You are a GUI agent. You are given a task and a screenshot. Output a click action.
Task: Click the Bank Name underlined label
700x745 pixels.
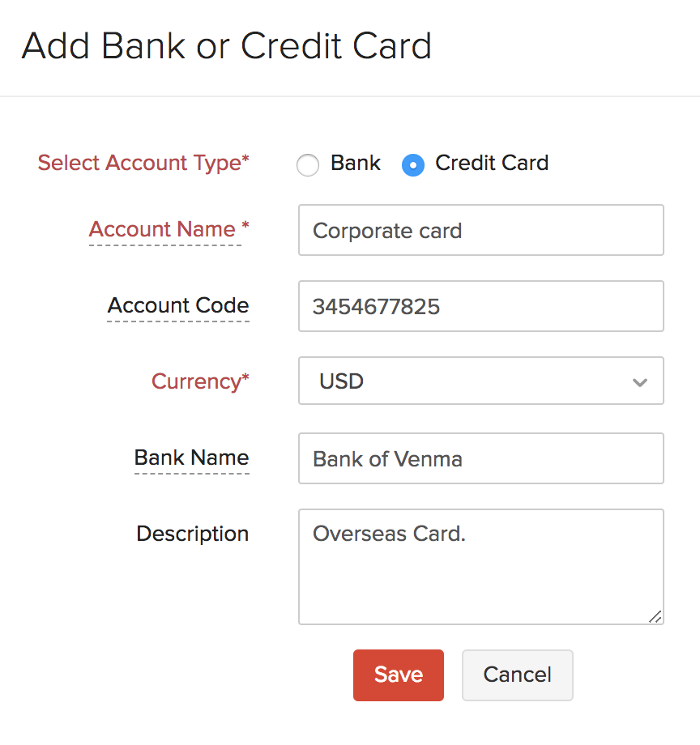[191, 458]
